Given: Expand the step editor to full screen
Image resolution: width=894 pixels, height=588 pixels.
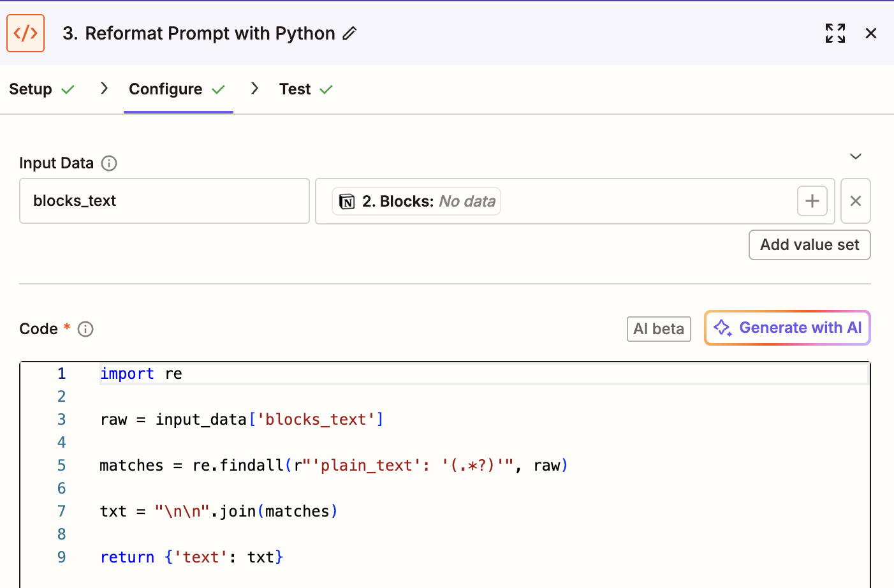Looking at the screenshot, I should [x=835, y=33].
